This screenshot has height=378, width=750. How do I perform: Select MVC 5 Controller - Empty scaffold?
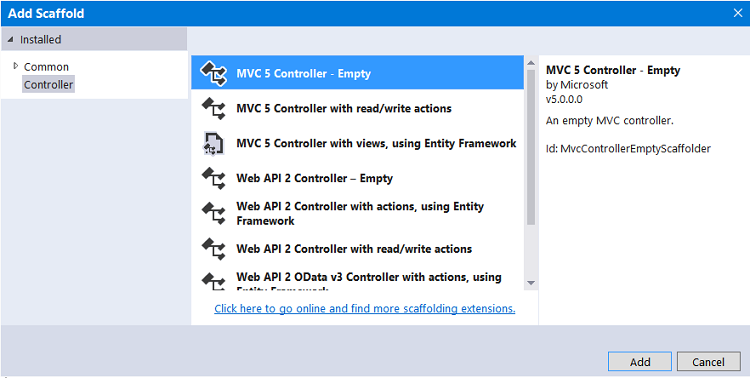pos(357,72)
